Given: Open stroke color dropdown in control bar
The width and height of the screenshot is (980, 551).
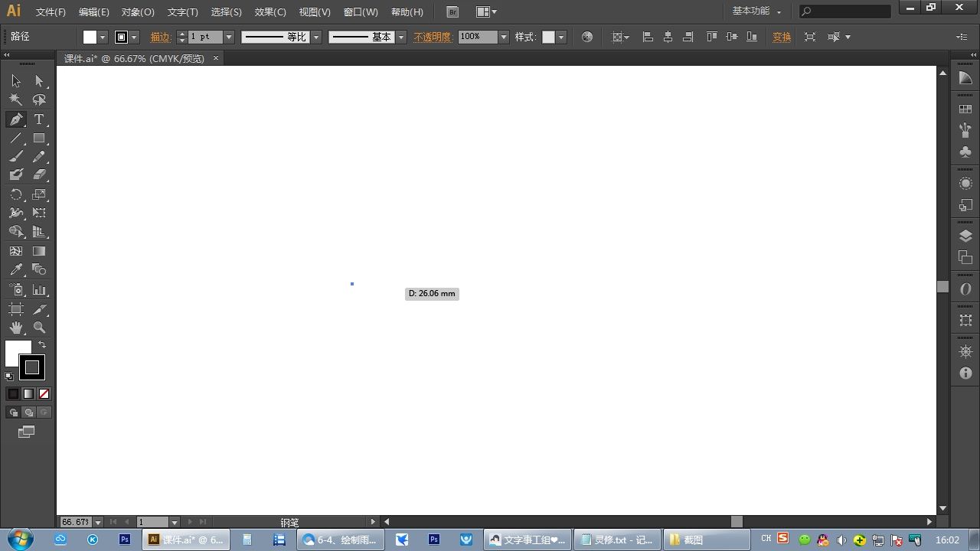Looking at the screenshot, I should (135, 37).
